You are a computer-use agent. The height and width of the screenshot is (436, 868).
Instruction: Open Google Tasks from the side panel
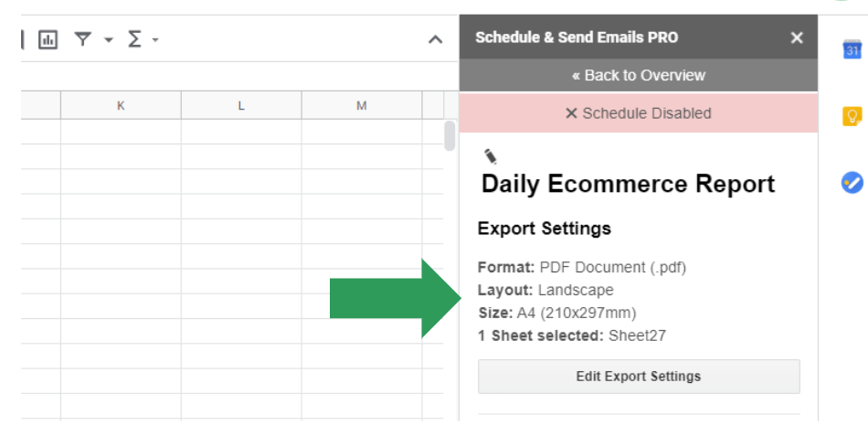(x=852, y=183)
